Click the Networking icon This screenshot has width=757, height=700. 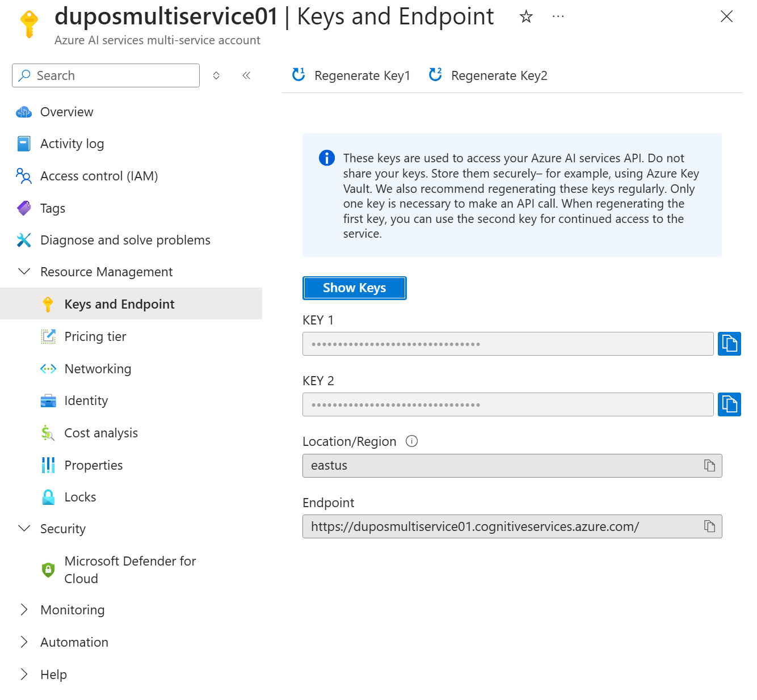click(48, 369)
